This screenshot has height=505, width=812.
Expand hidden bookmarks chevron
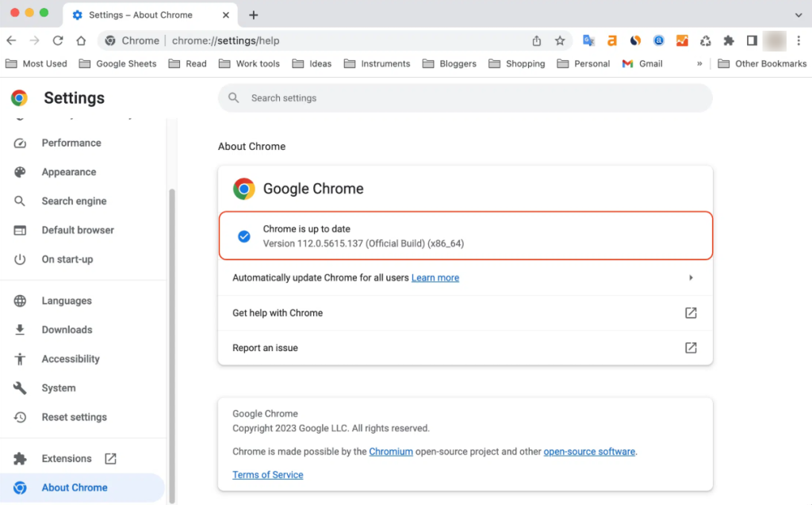pos(699,63)
